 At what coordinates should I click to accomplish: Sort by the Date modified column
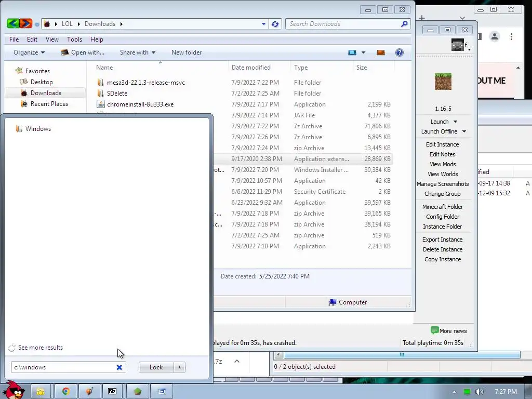[251, 67]
